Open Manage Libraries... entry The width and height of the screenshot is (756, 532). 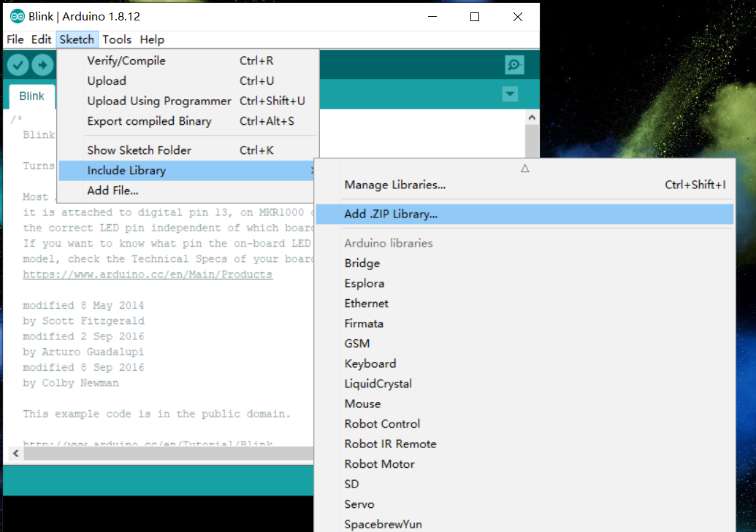coord(524,185)
